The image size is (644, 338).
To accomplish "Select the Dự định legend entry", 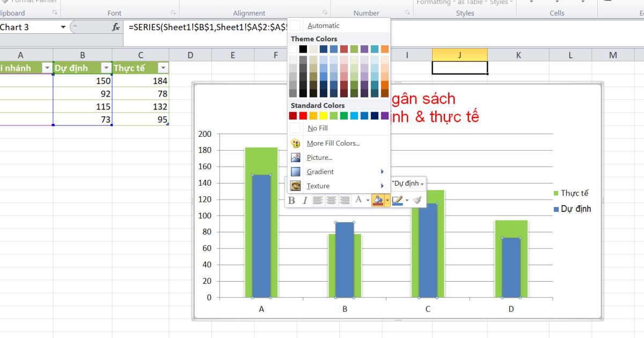I will tap(572, 209).
